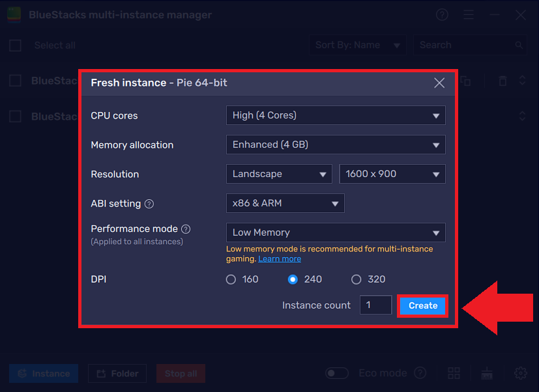
Task: Show the Eco mode help icon
Action: (420, 372)
